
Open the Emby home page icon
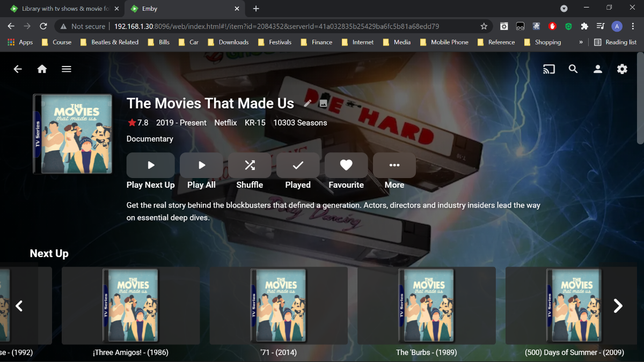click(x=42, y=69)
